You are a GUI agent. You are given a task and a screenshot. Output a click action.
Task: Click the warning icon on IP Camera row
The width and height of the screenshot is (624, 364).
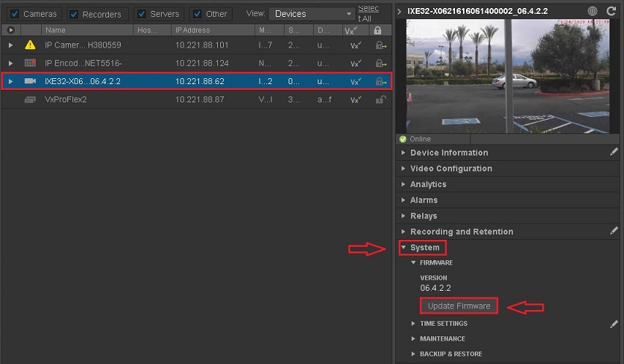[x=30, y=45]
